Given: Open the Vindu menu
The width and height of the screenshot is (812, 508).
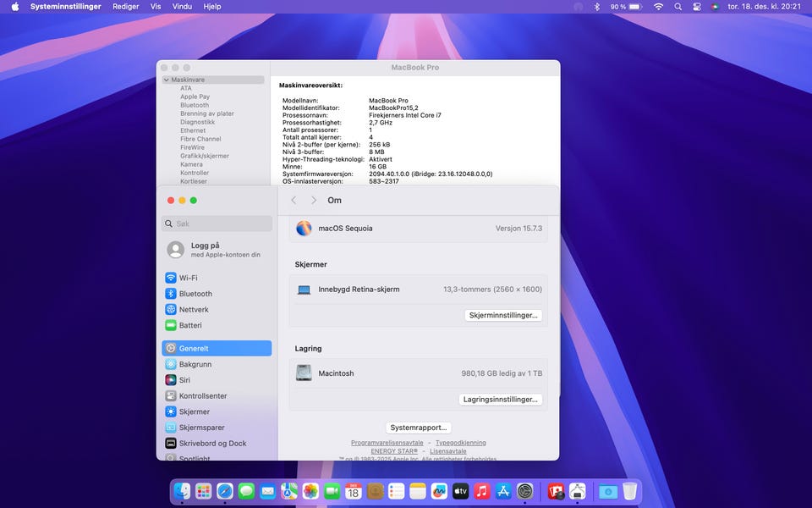Looking at the screenshot, I should [182, 6].
